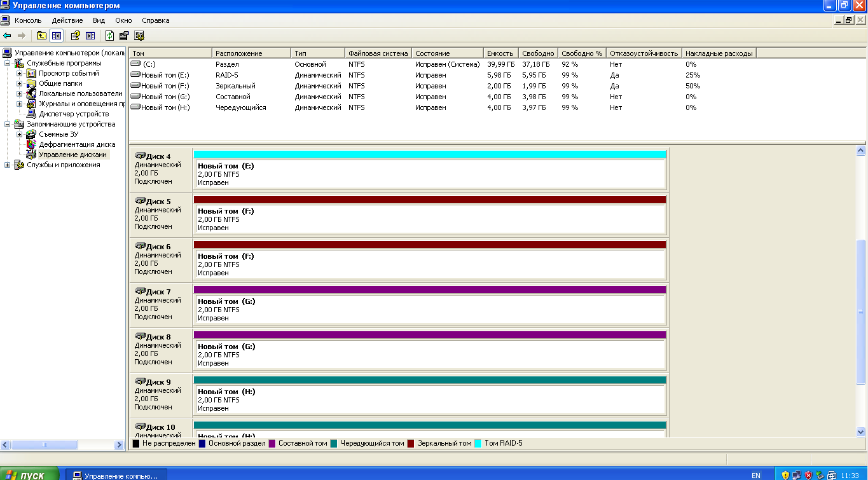Click disk pane scrollbar down arrow
The width and height of the screenshot is (868, 480).
[861, 432]
